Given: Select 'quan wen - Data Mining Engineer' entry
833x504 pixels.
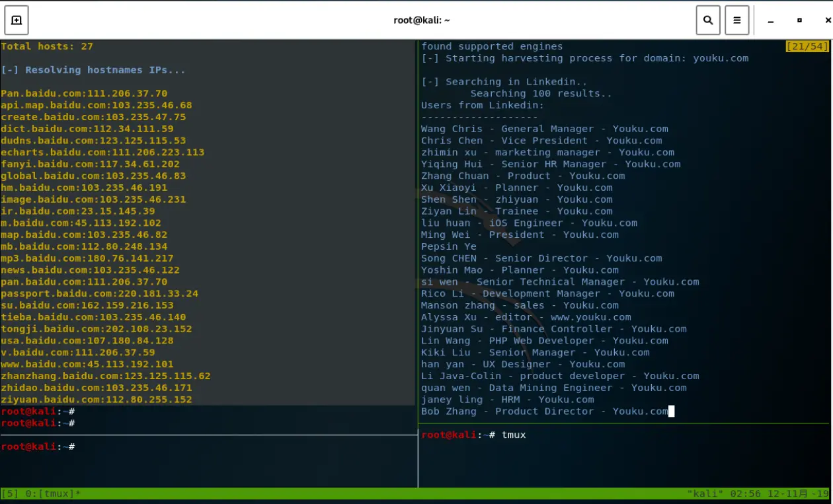Looking at the screenshot, I should click(x=554, y=388).
